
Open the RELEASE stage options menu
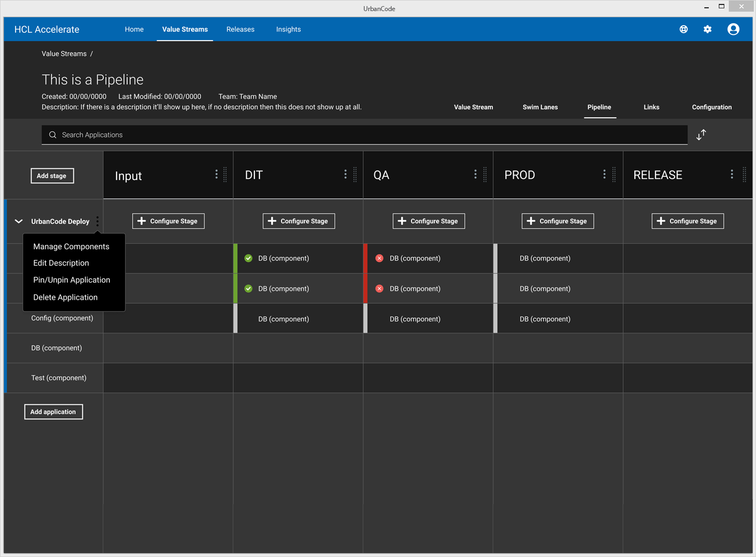(x=732, y=174)
